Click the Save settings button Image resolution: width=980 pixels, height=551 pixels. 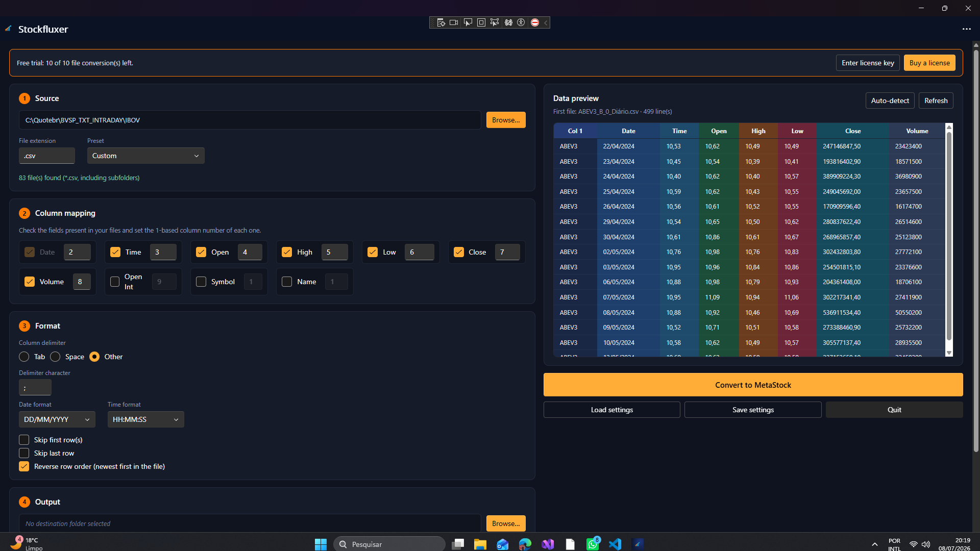point(753,410)
